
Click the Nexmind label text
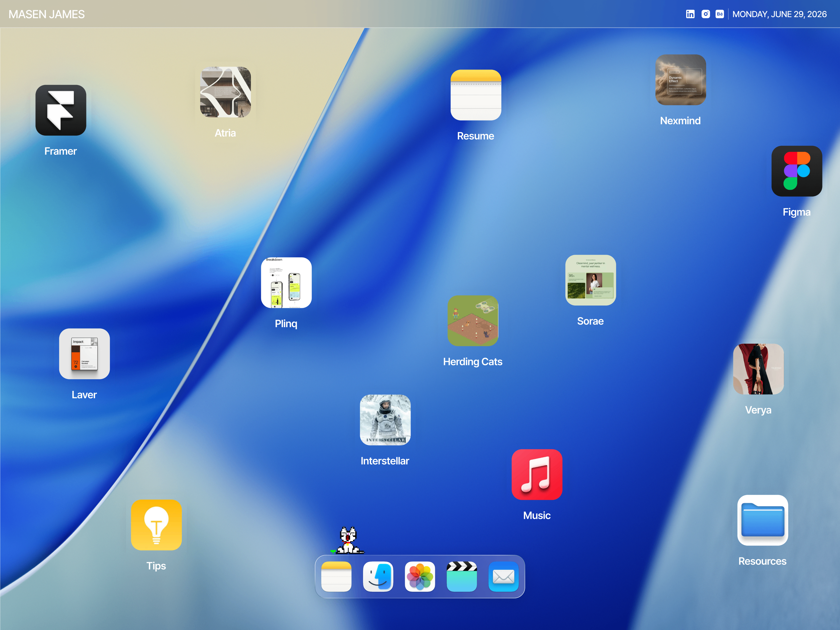(680, 121)
